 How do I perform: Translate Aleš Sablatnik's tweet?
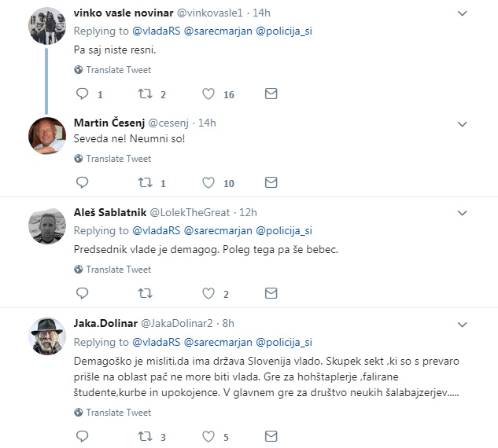click(113, 270)
